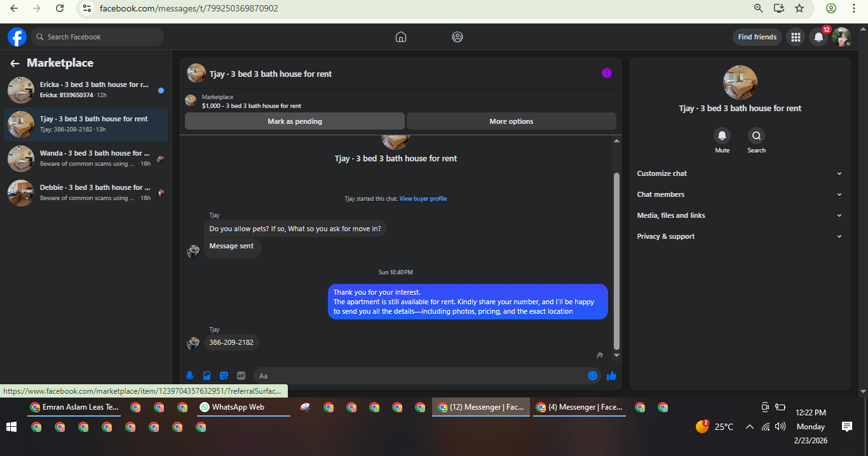Open volume control in system tray

click(x=780, y=427)
